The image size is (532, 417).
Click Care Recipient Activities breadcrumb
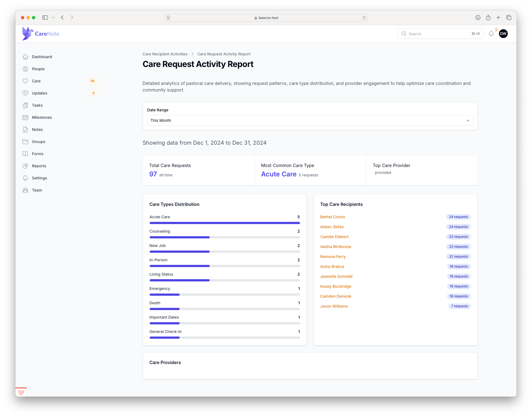coord(165,54)
